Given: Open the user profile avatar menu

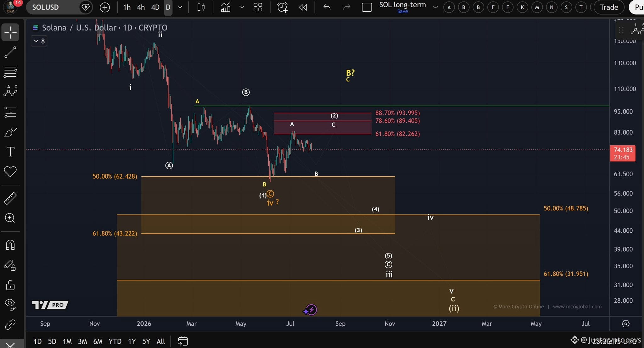Looking at the screenshot, I should pyautogui.click(x=11, y=7).
